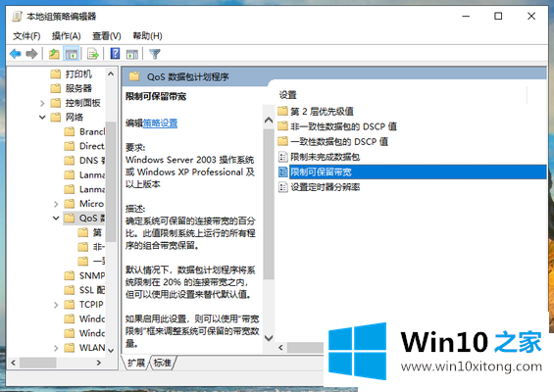Click the Back arrow toolbar icon

(16, 54)
